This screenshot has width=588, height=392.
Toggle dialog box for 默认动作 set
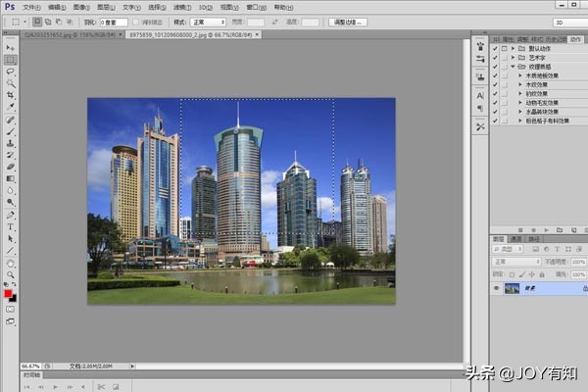tap(505, 49)
